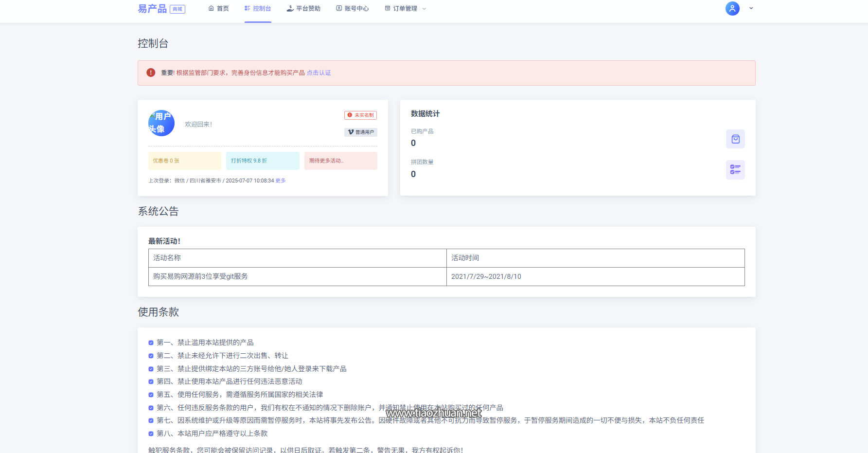Click check icon beside 第八 term
Viewport: 868px width, 453px height.
point(151,434)
